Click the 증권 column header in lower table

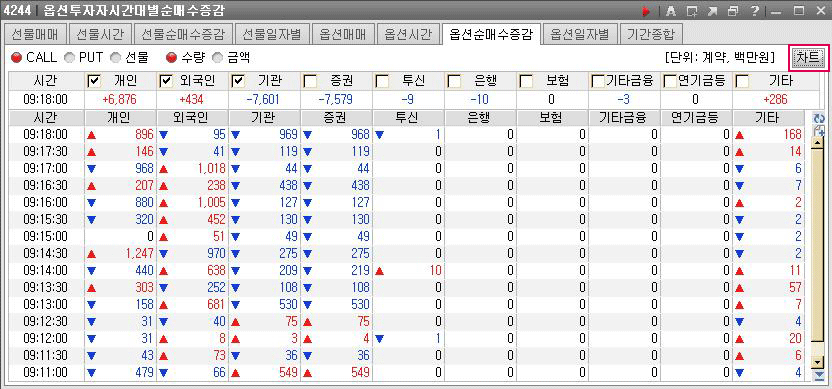(x=337, y=118)
